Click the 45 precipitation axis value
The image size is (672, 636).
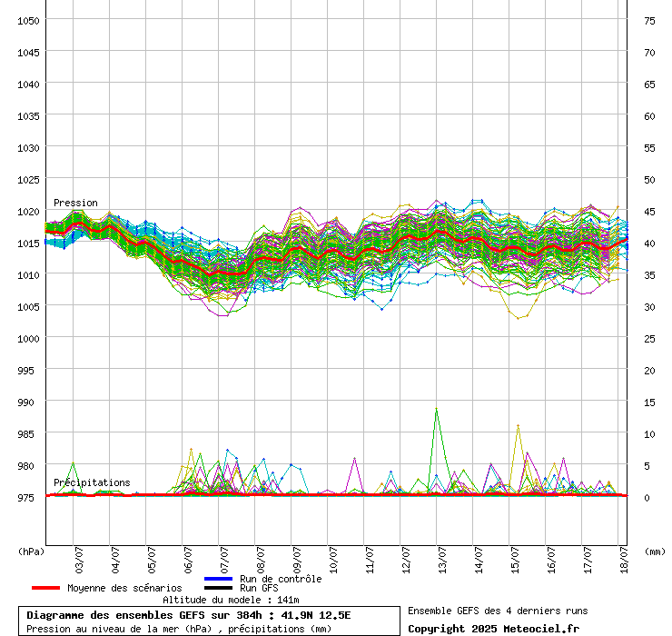tap(649, 211)
